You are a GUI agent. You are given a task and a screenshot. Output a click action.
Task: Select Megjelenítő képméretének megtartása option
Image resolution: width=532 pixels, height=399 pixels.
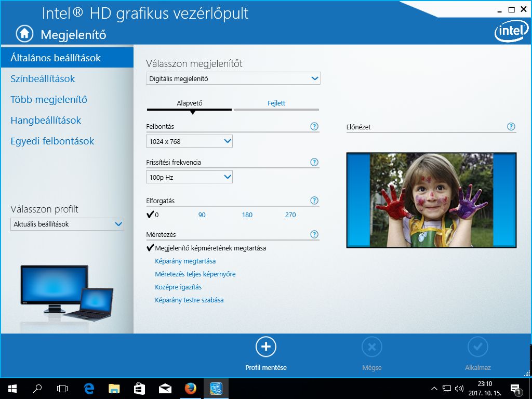pos(206,248)
